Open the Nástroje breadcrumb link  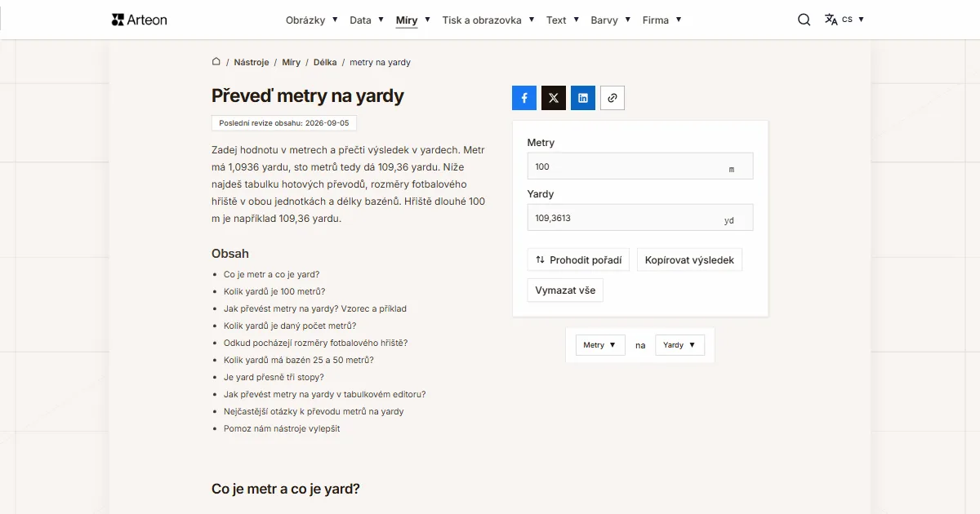(252, 62)
